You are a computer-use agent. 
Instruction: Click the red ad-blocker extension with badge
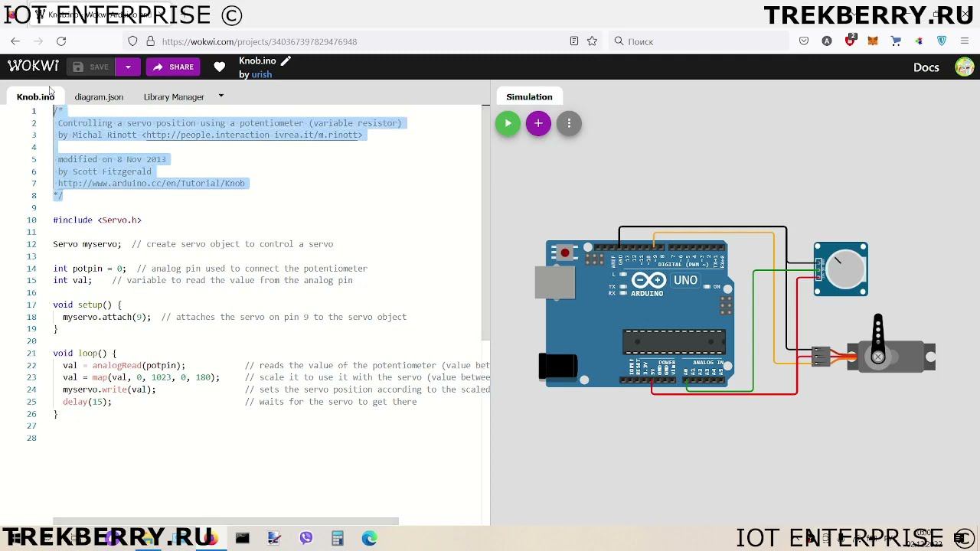click(850, 40)
